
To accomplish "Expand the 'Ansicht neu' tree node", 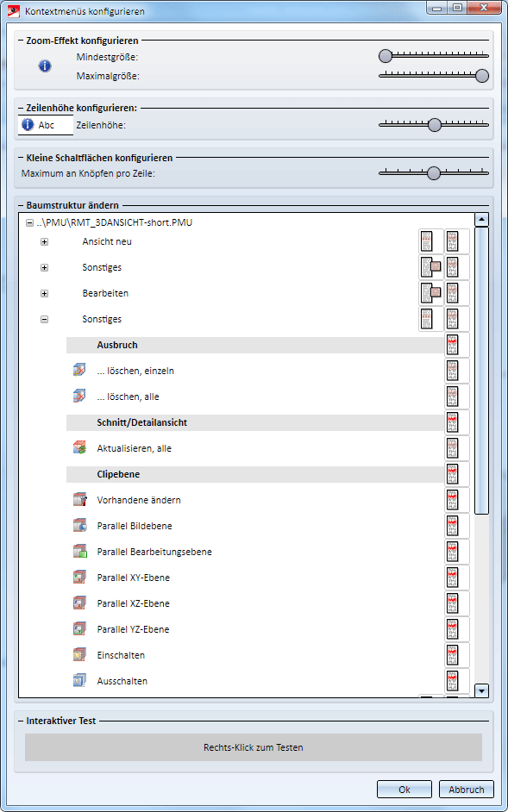I will [45, 242].
